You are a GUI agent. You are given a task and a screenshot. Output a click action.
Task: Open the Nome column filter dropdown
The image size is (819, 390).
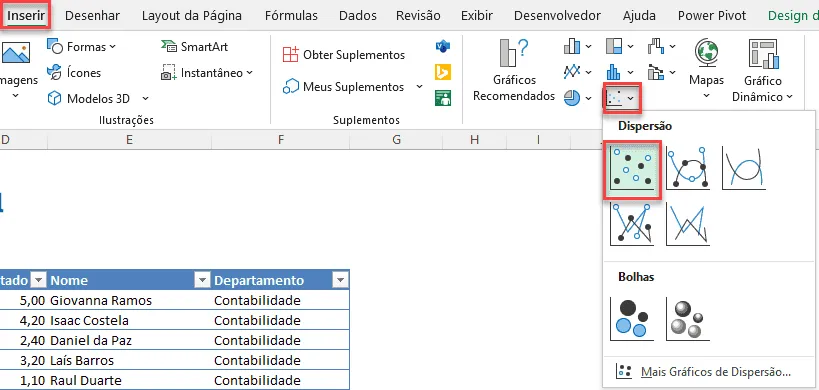tap(201, 281)
